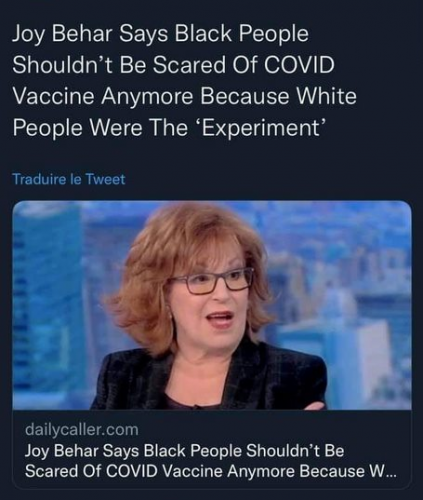Click the woman's glasses in the preview photo

click(213, 283)
